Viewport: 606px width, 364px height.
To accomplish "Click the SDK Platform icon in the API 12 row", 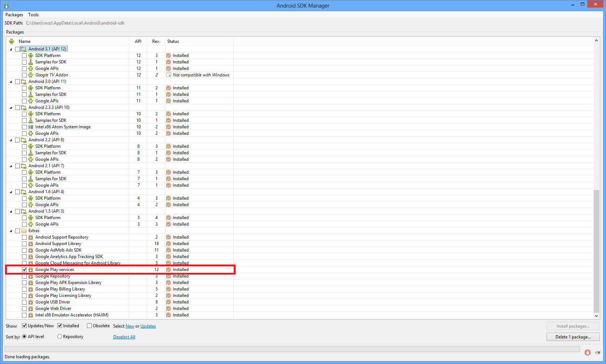I will point(31,56).
